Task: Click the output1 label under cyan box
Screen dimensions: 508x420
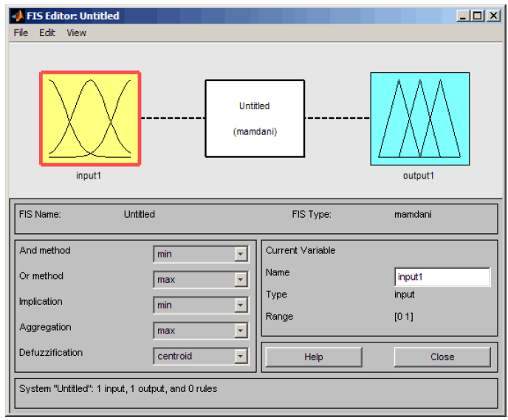Action: point(418,176)
